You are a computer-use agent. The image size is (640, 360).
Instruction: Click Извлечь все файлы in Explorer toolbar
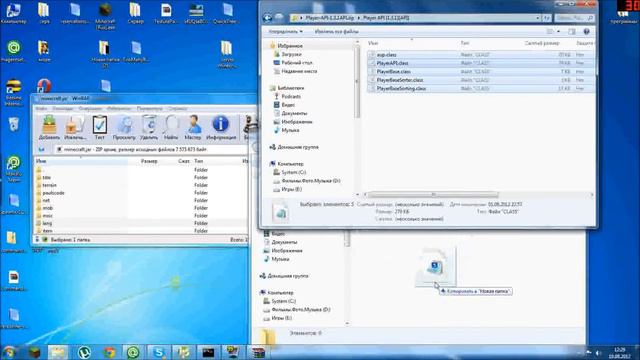click(x=336, y=31)
